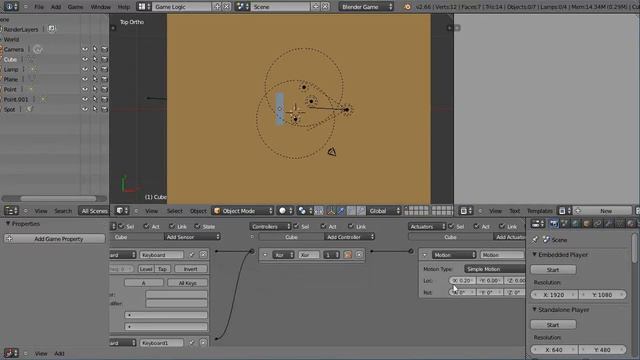This screenshot has height=360, width=640.
Task: Toggle renderability camera icon for Spot row
Action: coord(104,109)
